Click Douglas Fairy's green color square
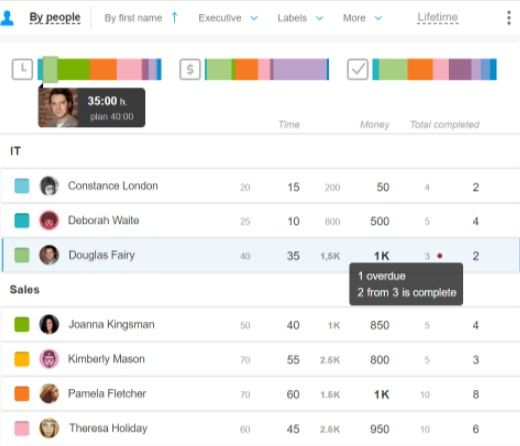This screenshot has width=520, height=446. click(x=22, y=255)
